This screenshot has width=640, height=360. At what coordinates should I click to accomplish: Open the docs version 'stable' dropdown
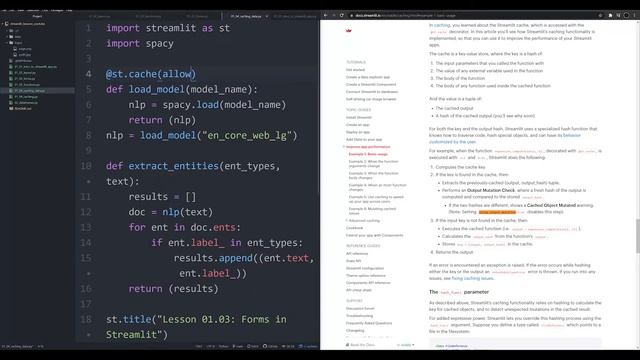point(406,345)
